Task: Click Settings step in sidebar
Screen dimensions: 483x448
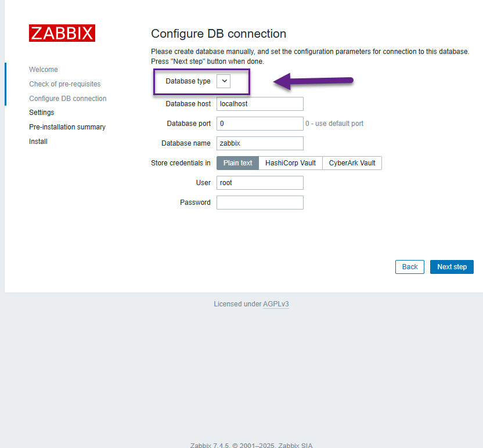Action: tap(42, 113)
